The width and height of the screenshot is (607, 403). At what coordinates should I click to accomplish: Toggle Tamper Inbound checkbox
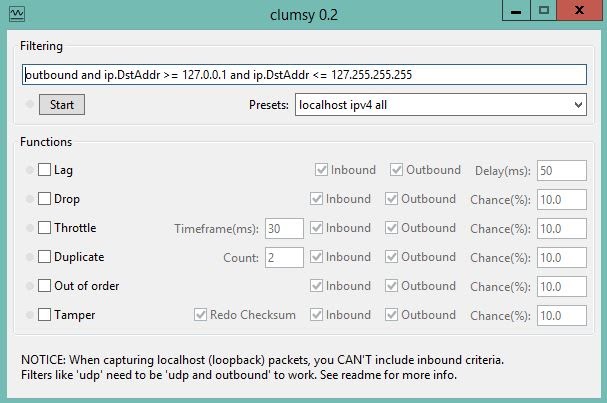316,315
